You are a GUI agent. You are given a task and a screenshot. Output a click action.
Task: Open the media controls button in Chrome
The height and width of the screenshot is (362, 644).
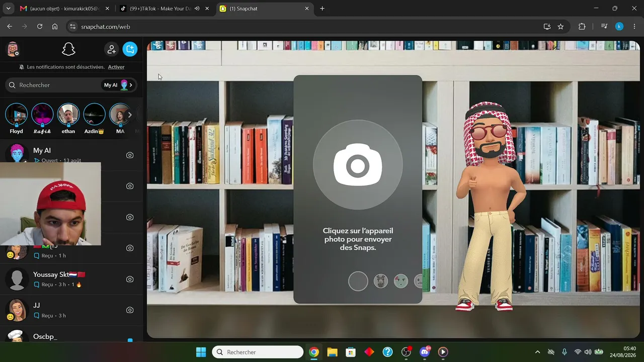pyautogui.click(x=604, y=27)
